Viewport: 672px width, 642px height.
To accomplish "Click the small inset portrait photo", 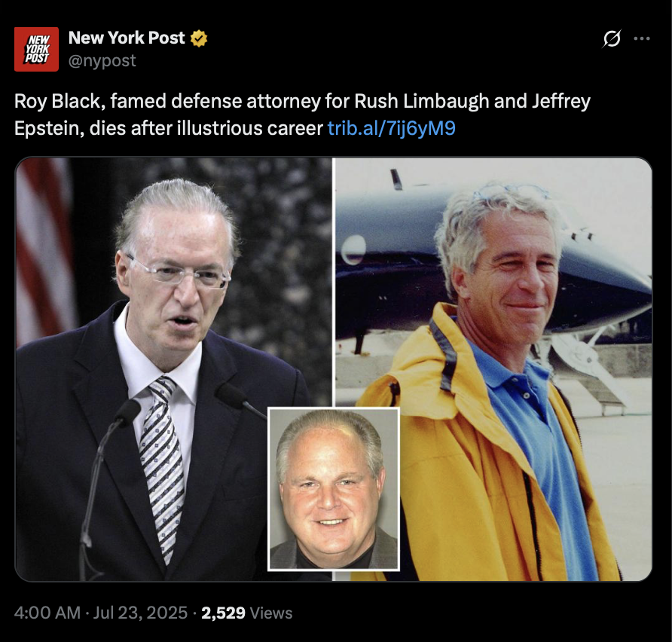I will (x=334, y=489).
